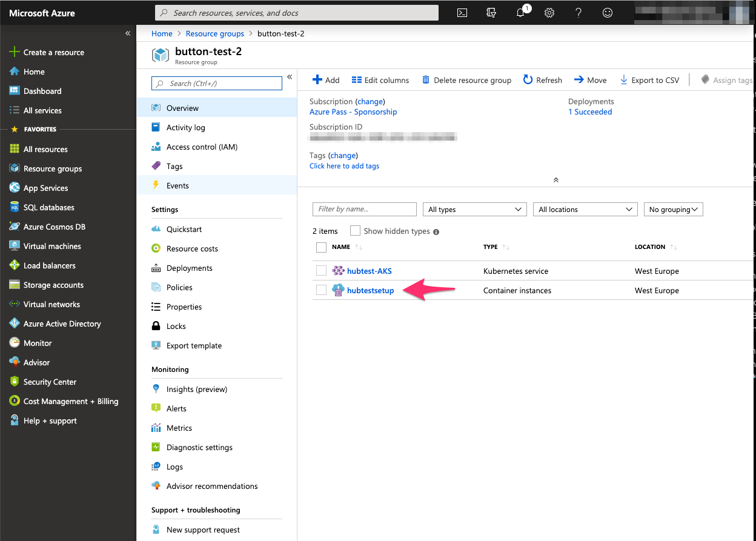Image resolution: width=756 pixels, height=541 pixels.
Task: Click the Filter by name field
Action: 365,209
